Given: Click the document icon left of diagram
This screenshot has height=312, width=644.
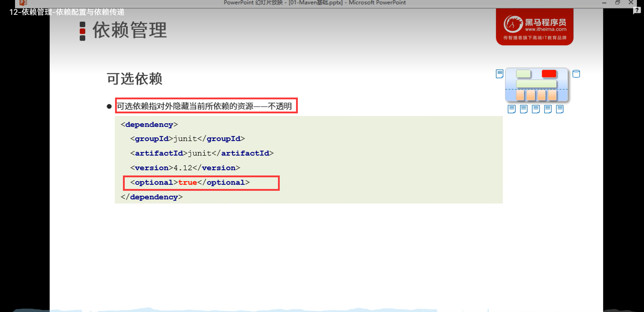Looking at the screenshot, I should 499,74.
